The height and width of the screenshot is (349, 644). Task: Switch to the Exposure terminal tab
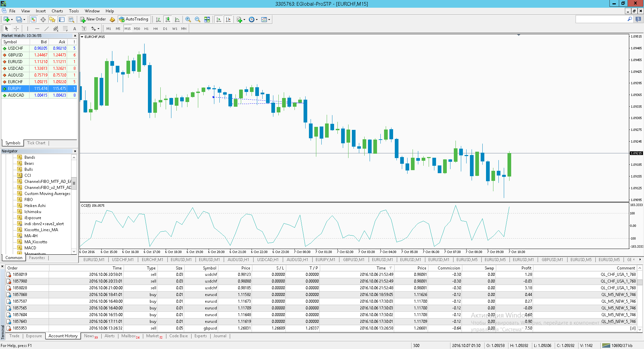34,336
